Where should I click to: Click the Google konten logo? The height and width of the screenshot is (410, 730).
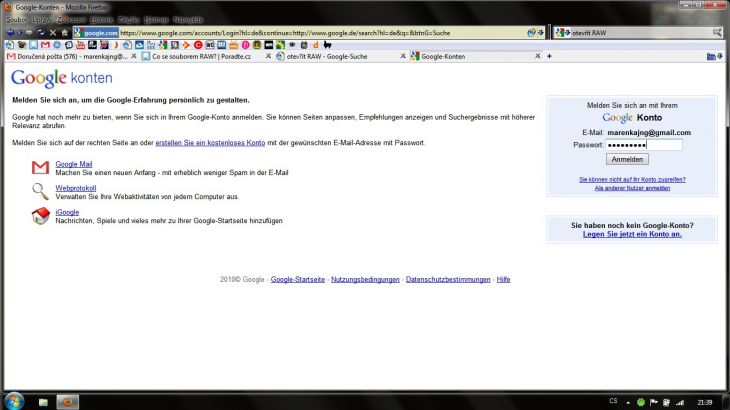(61, 78)
